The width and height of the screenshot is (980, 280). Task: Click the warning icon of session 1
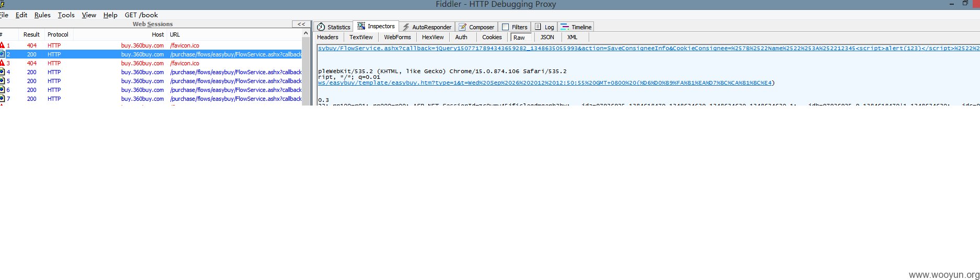(2, 45)
